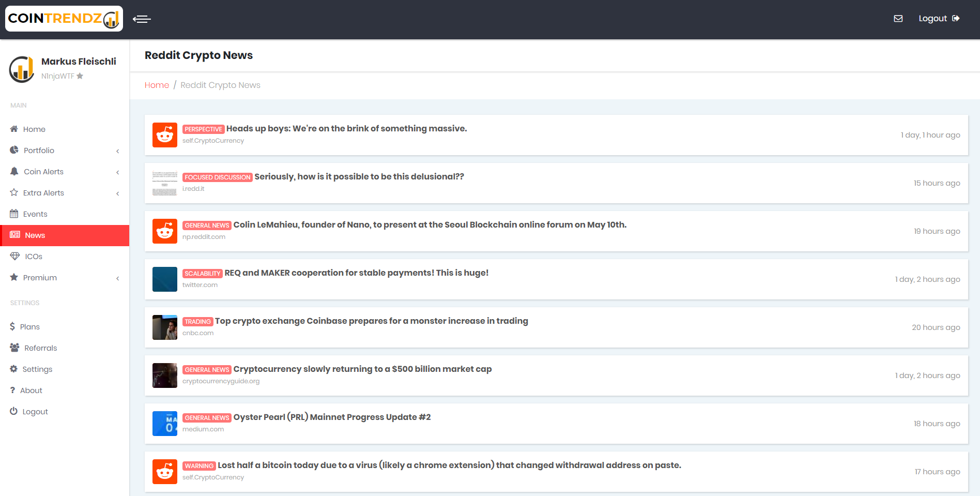Click the cnbc.com source text
This screenshot has height=496, width=980.
point(198,333)
